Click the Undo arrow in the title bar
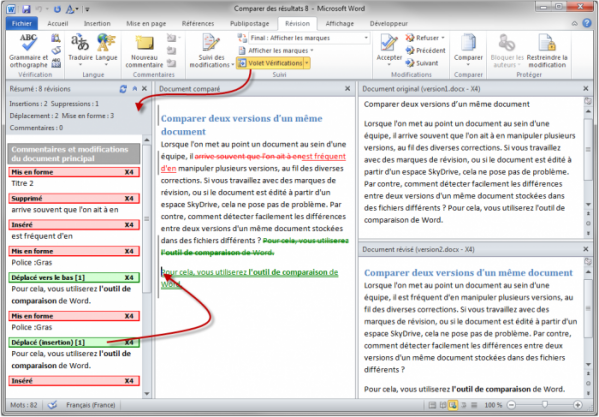 [x=39, y=9]
